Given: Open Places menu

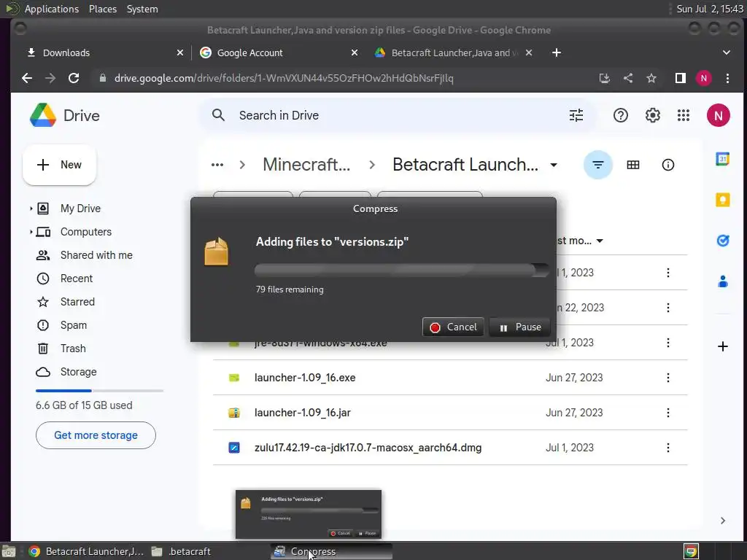Looking at the screenshot, I should point(102,9).
